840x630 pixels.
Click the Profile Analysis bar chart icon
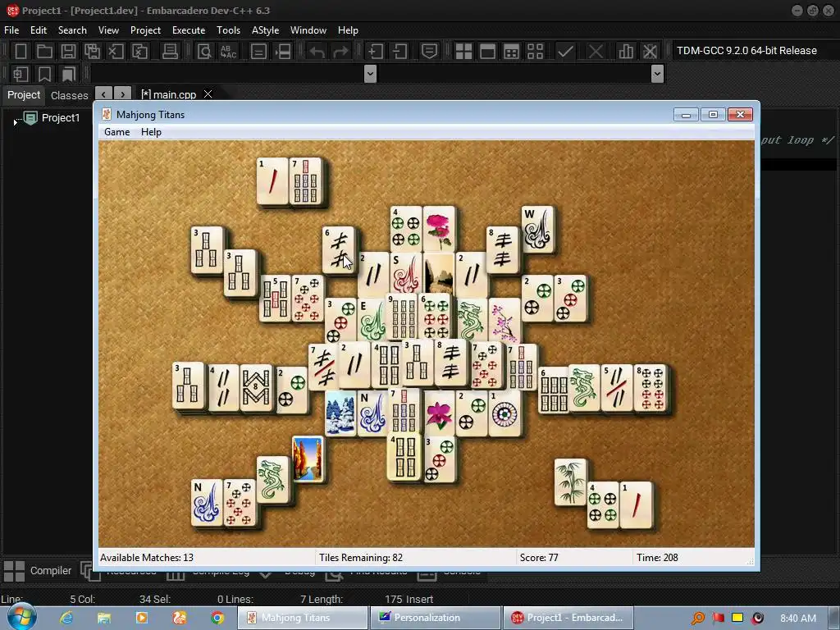tap(626, 51)
